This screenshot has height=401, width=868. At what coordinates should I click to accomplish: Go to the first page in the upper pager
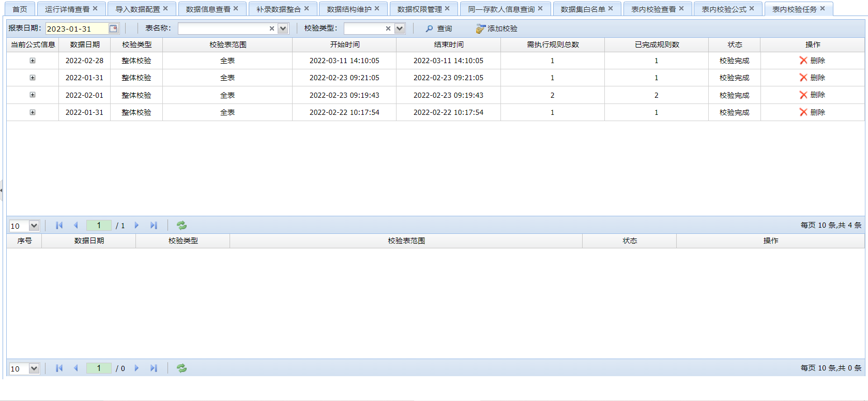(59, 226)
